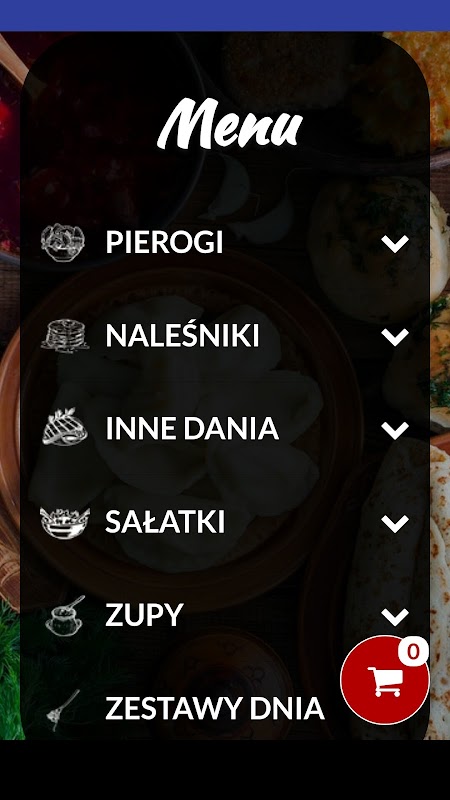
Task: Expand the Pierogi section with its chevron
Action: point(395,243)
